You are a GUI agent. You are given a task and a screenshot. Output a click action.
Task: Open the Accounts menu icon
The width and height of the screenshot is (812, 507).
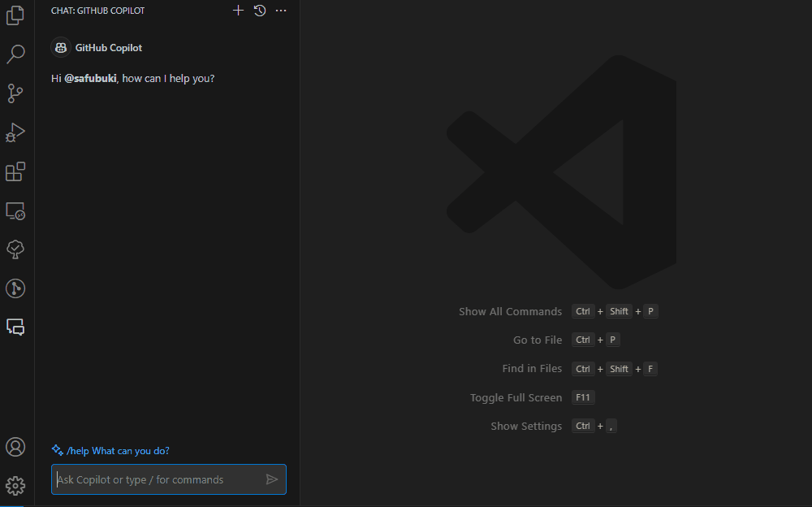pos(15,447)
